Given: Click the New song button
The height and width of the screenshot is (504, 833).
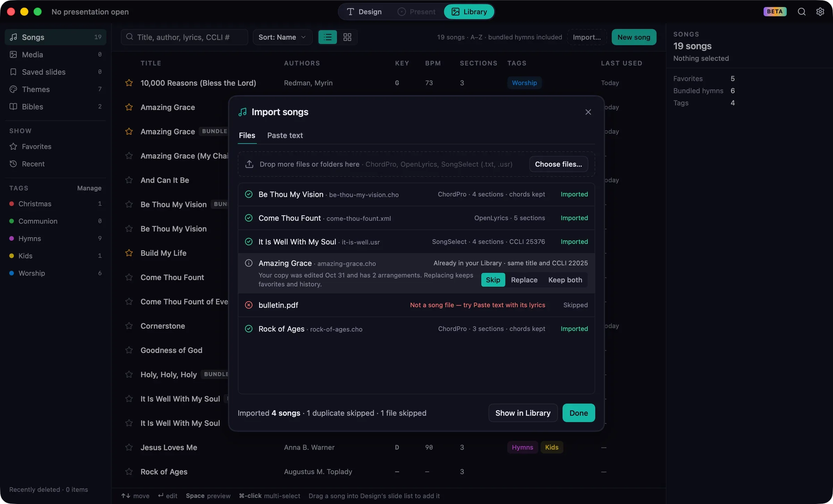Looking at the screenshot, I should (634, 37).
